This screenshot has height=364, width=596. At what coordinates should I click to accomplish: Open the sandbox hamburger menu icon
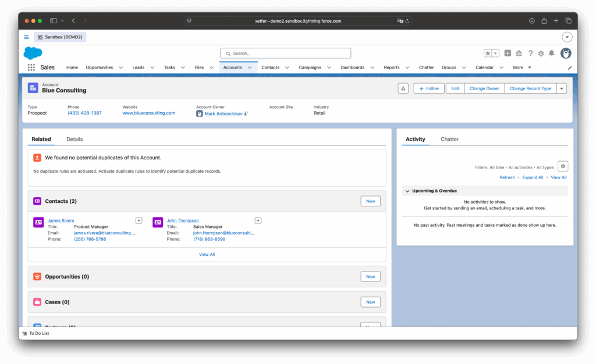click(26, 37)
